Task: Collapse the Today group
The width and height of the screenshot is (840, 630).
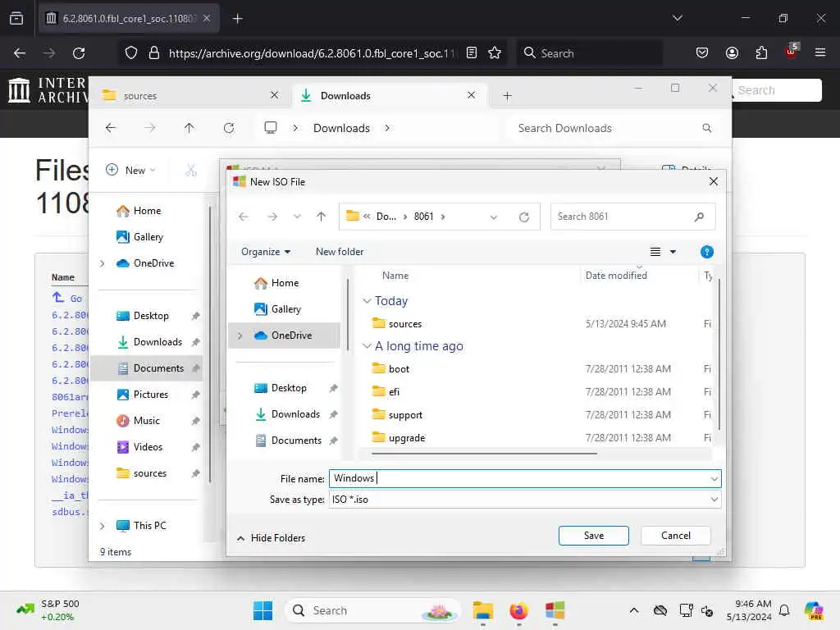Action: click(367, 300)
